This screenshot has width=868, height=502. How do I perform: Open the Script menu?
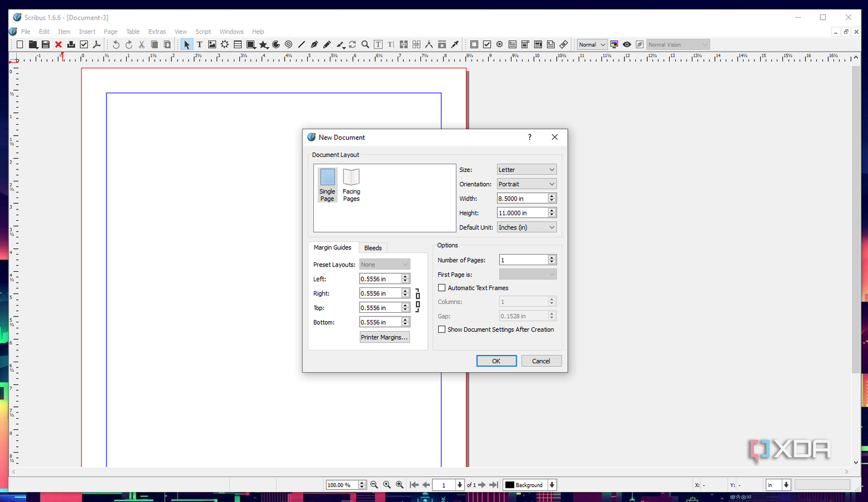[x=203, y=32]
